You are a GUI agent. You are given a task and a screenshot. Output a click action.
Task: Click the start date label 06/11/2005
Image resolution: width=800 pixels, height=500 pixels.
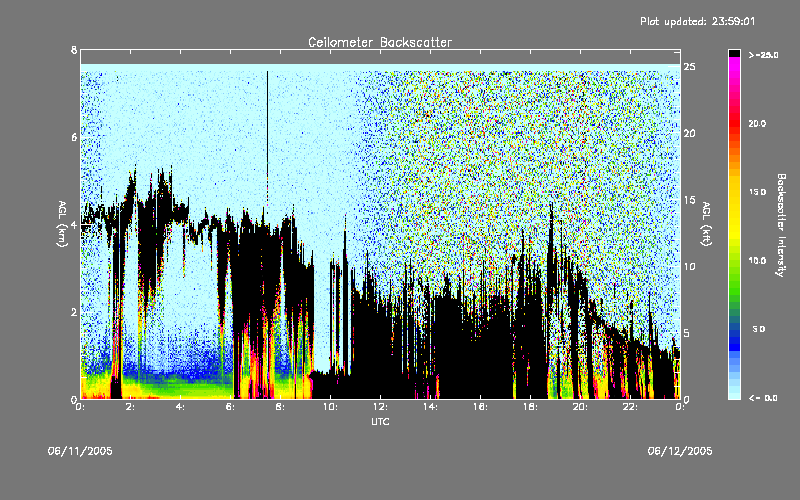click(x=80, y=451)
